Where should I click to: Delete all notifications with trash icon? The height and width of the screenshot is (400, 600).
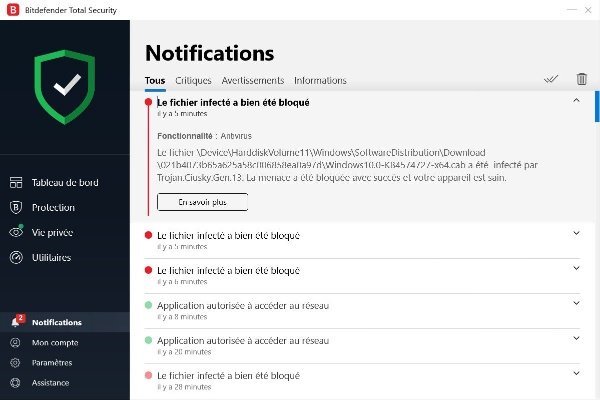pos(581,79)
